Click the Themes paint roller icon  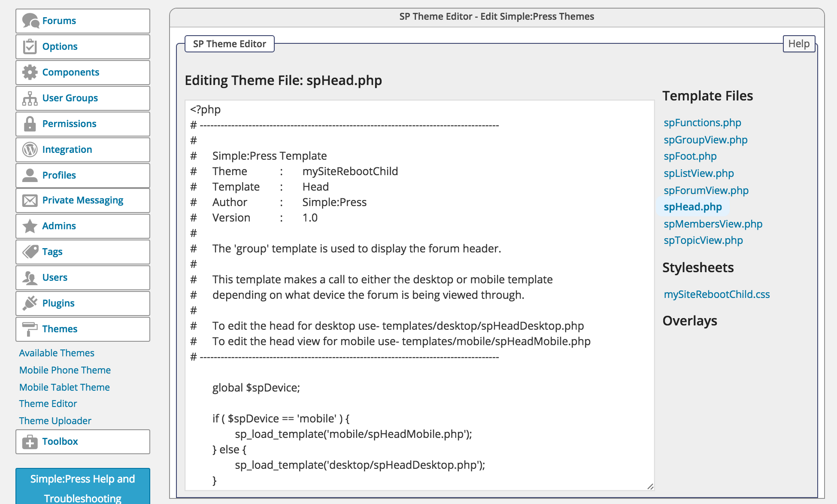tap(30, 329)
